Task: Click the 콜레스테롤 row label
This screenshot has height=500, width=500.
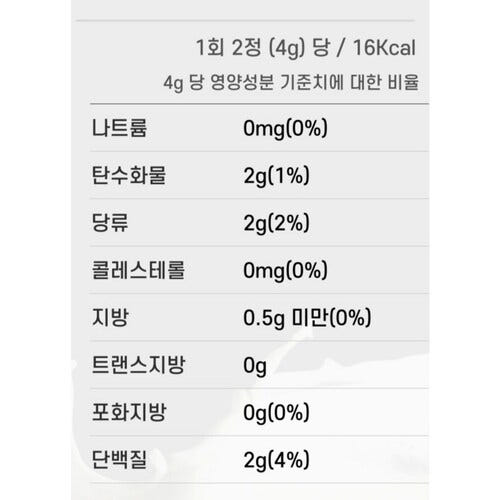Action: pos(138,270)
